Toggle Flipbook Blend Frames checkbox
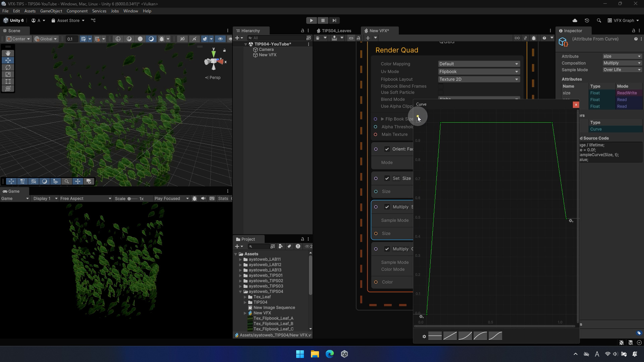Image resolution: width=644 pixels, height=362 pixels. [x=441, y=86]
